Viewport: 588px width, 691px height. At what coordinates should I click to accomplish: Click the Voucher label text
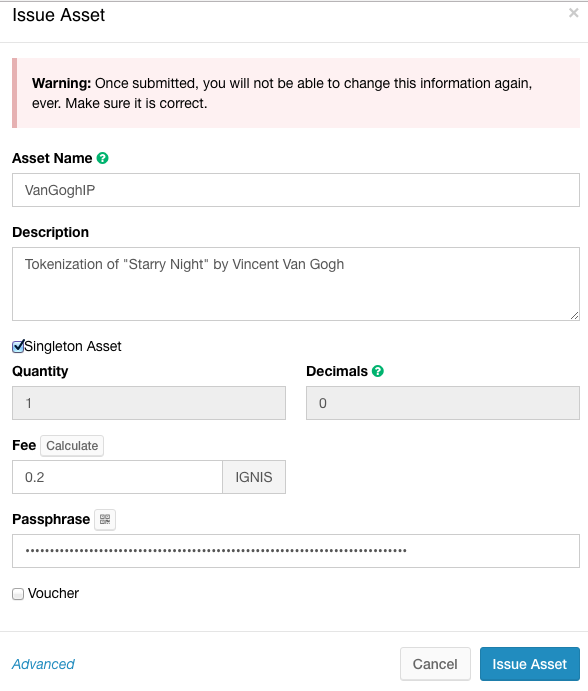click(53, 594)
